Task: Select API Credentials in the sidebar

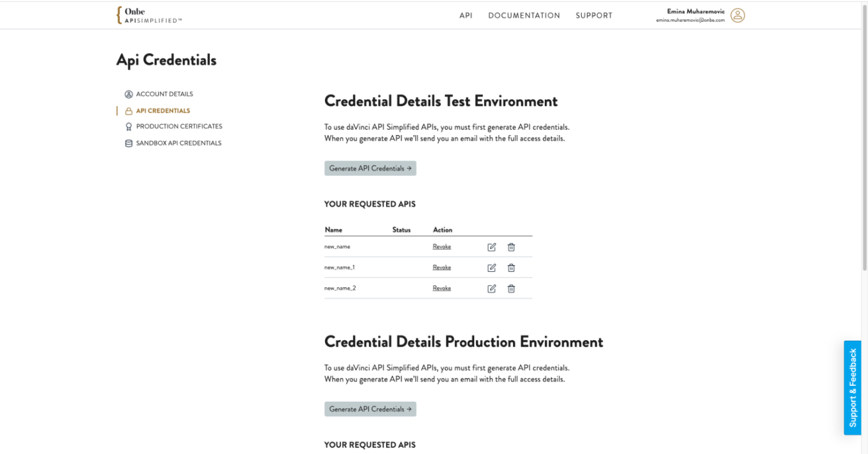Action: [x=163, y=111]
